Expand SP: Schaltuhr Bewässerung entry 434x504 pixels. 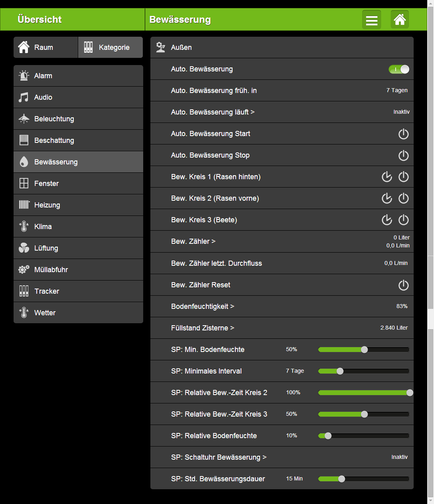pos(219,457)
